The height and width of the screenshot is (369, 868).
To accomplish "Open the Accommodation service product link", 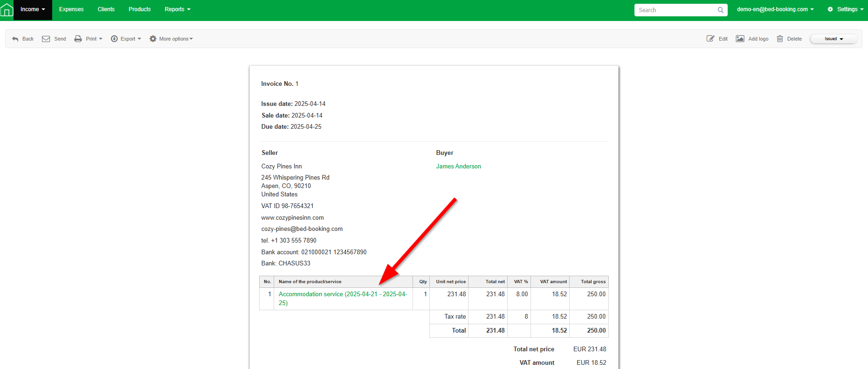I will (x=343, y=299).
